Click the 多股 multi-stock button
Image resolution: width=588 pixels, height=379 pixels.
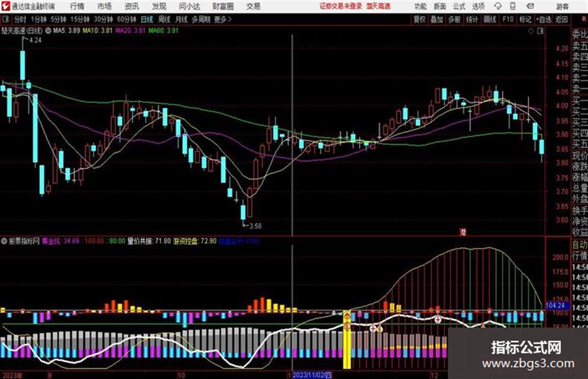coord(454,19)
